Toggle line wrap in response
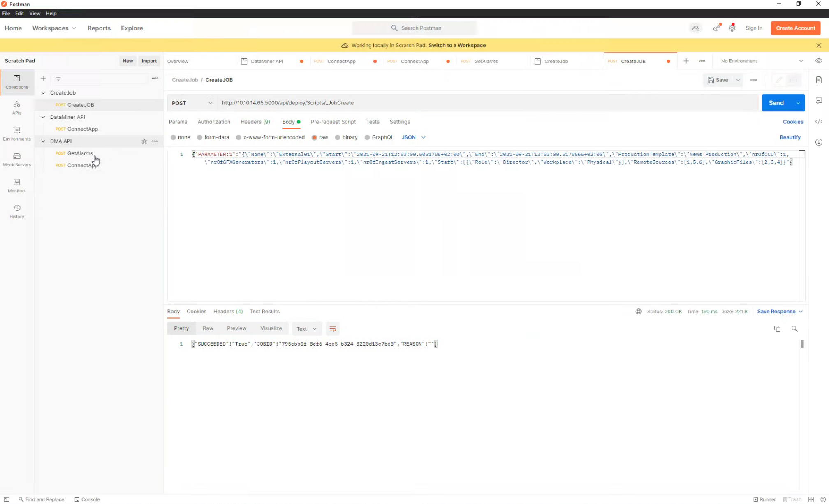The height and width of the screenshot is (504, 829). tap(333, 329)
